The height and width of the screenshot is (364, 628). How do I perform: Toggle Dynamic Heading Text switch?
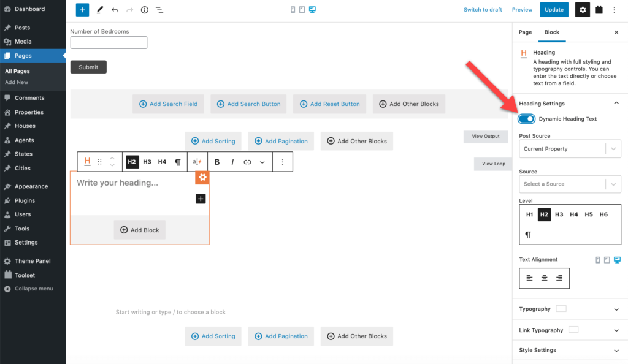tap(526, 119)
